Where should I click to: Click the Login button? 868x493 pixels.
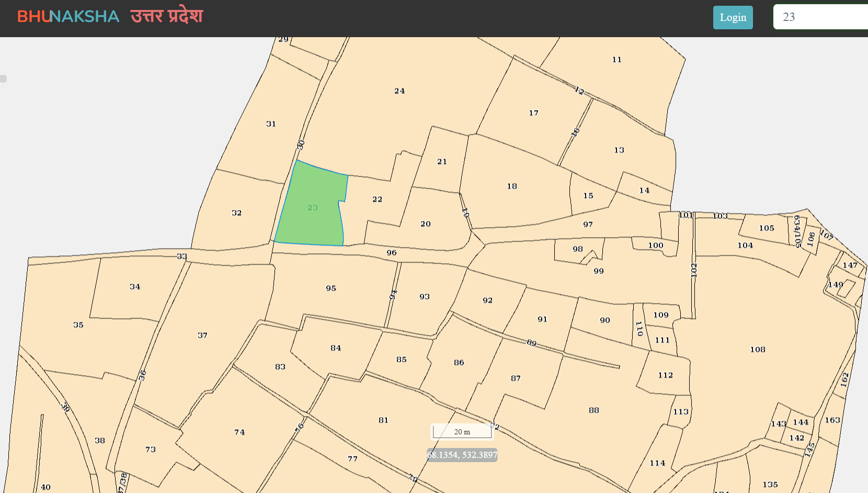[x=733, y=17]
